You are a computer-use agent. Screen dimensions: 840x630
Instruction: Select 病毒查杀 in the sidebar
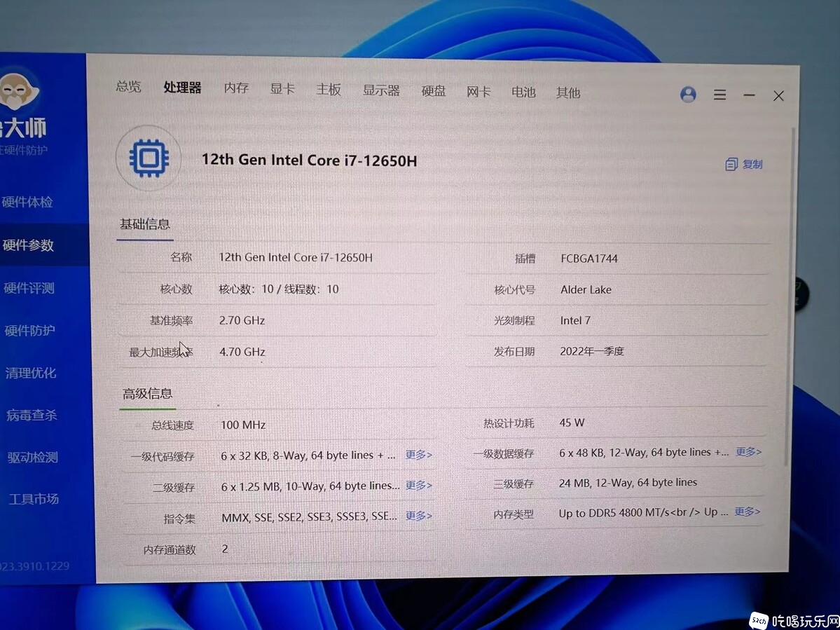pyautogui.click(x=31, y=415)
